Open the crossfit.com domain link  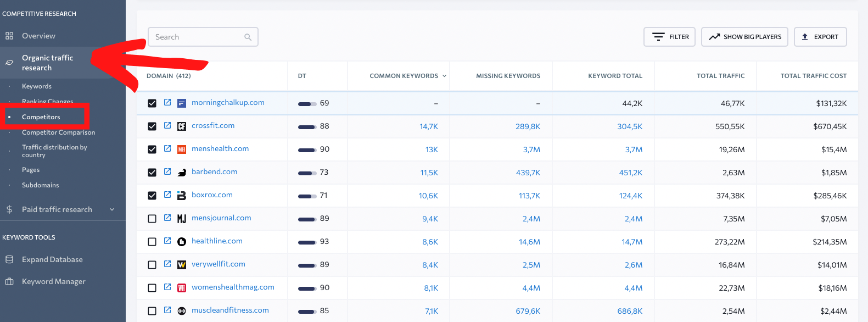(213, 126)
